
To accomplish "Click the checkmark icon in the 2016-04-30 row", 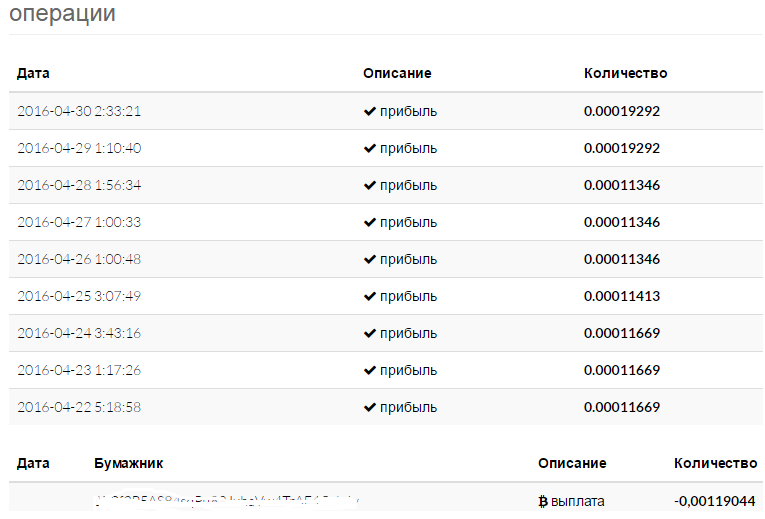I will [x=369, y=111].
